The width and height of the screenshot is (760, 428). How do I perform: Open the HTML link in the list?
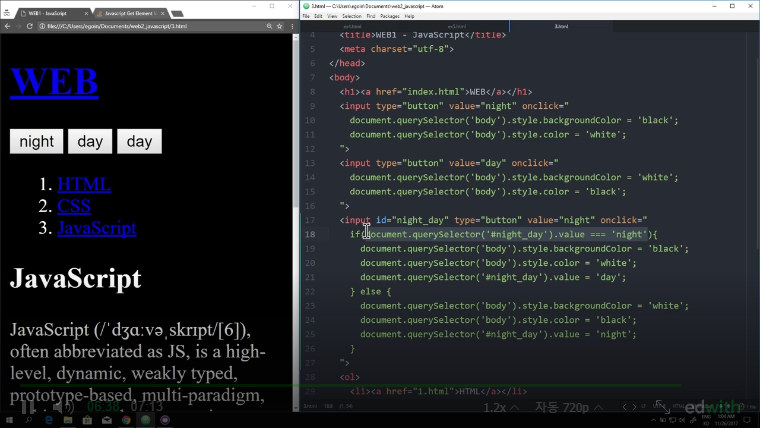pyautogui.click(x=84, y=184)
